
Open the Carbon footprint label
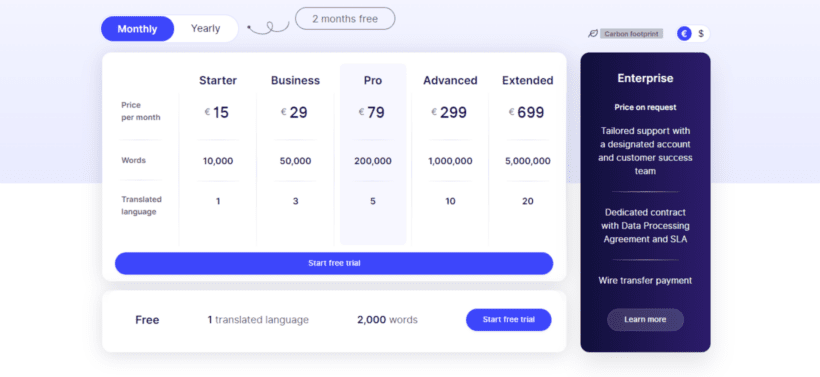point(631,34)
